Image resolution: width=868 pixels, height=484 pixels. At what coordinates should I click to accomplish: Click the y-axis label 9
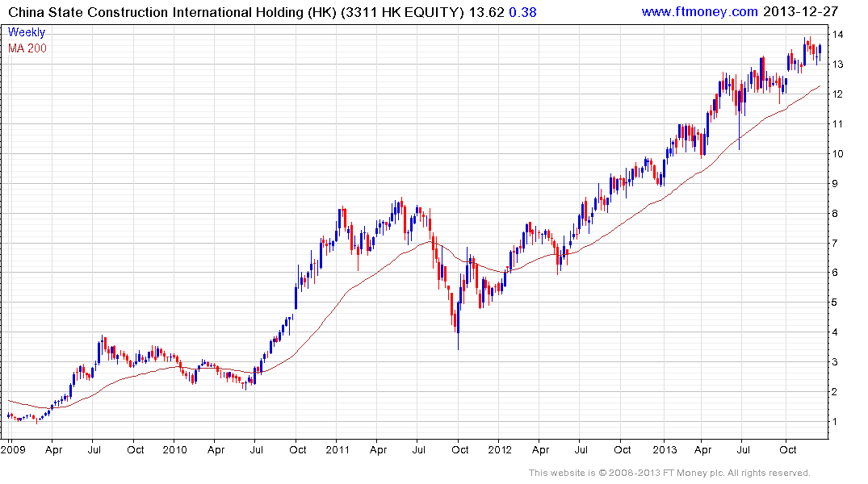pyautogui.click(x=835, y=184)
